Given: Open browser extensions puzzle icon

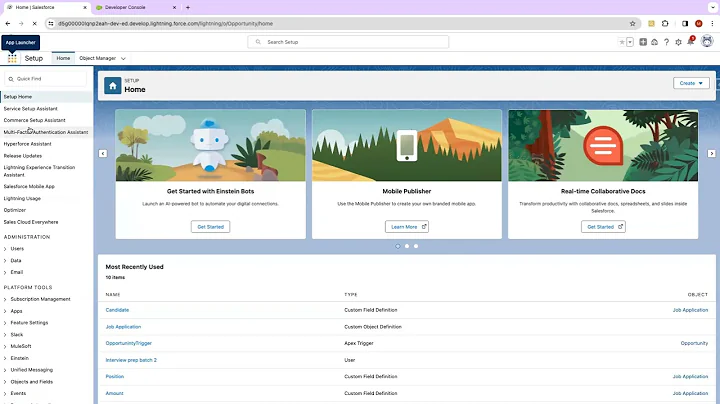Looking at the screenshot, I should [665, 23].
